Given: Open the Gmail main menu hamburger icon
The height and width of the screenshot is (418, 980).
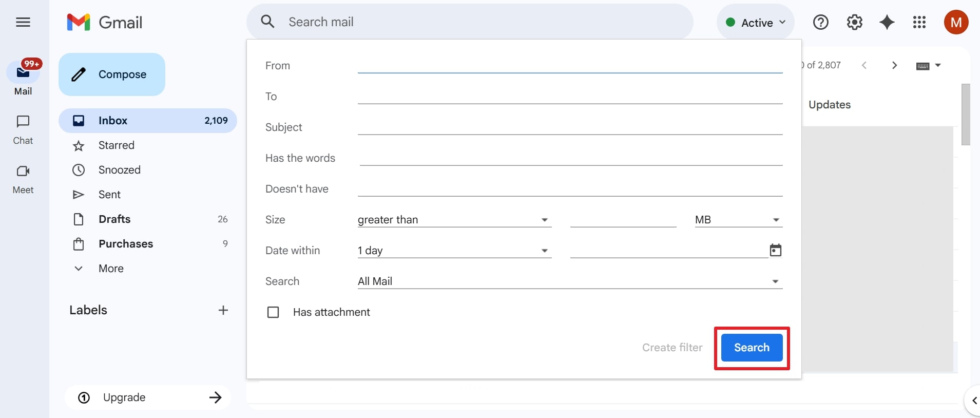Looking at the screenshot, I should click(23, 22).
